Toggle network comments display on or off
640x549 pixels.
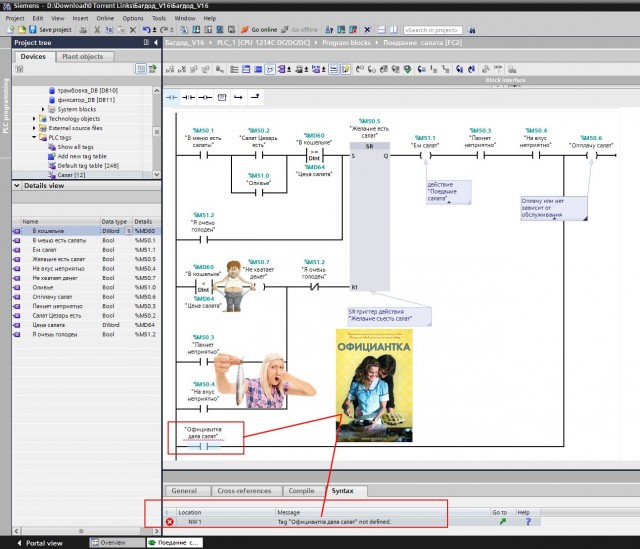click(334, 69)
